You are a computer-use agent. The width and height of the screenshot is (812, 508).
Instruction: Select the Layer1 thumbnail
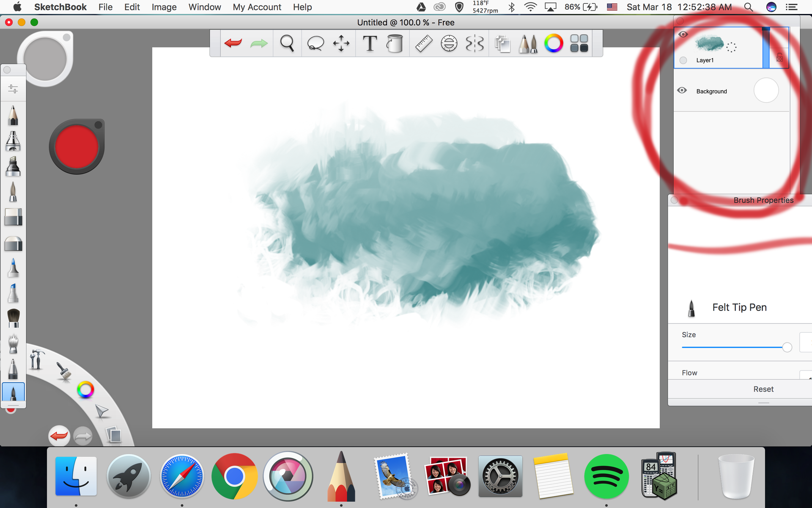(710, 43)
